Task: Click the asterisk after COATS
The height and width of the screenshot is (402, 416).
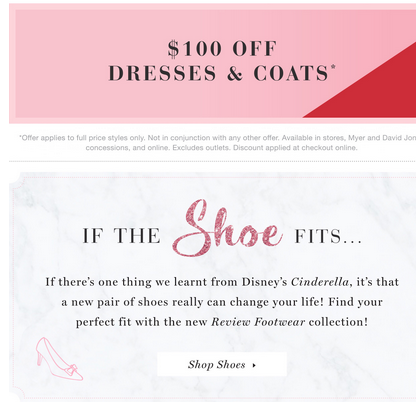Action: click(x=333, y=67)
